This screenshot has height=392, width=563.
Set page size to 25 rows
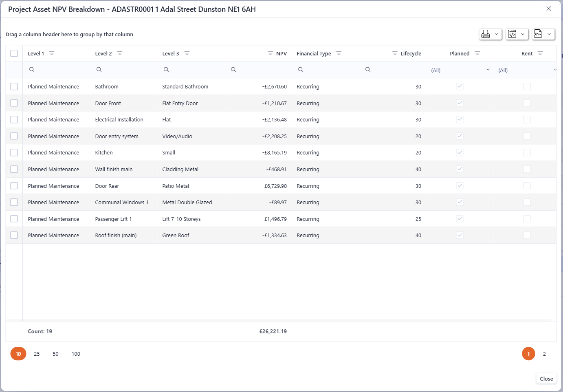pyautogui.click(x=37, y=354)
